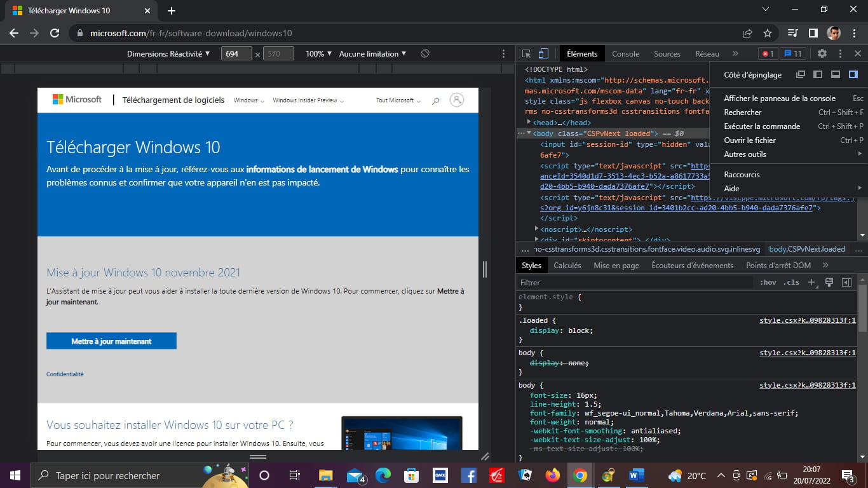Show more Styles pane tabs

(825, 266)
